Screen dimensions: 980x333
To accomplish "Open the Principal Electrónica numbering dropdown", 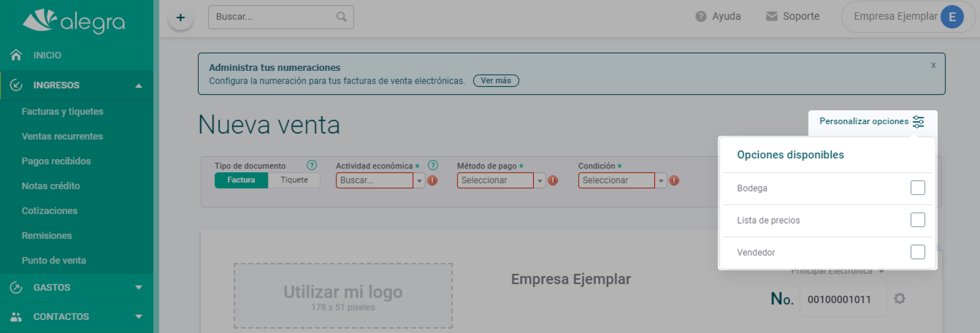I will click(837, 271).
